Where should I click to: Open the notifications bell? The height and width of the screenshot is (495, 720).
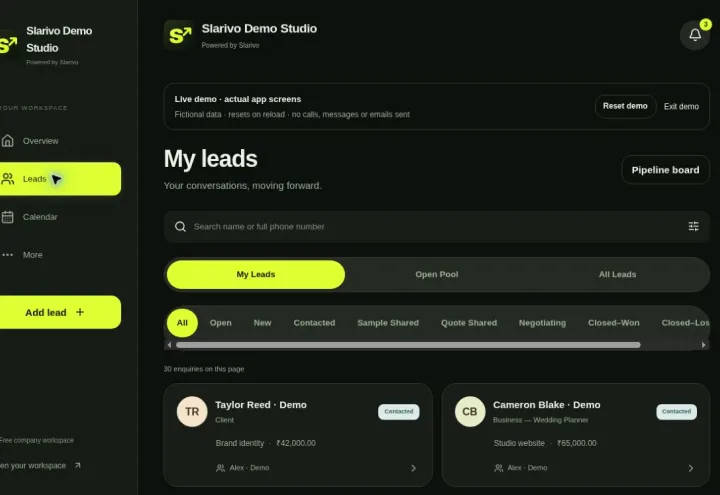[695, 35]
